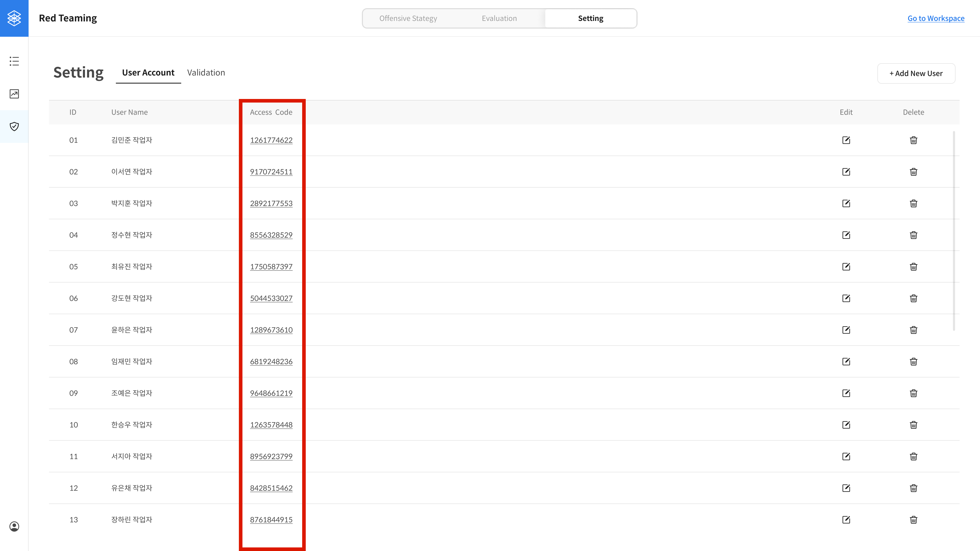Click the Red Teaming title text

(x=68, y=18)
